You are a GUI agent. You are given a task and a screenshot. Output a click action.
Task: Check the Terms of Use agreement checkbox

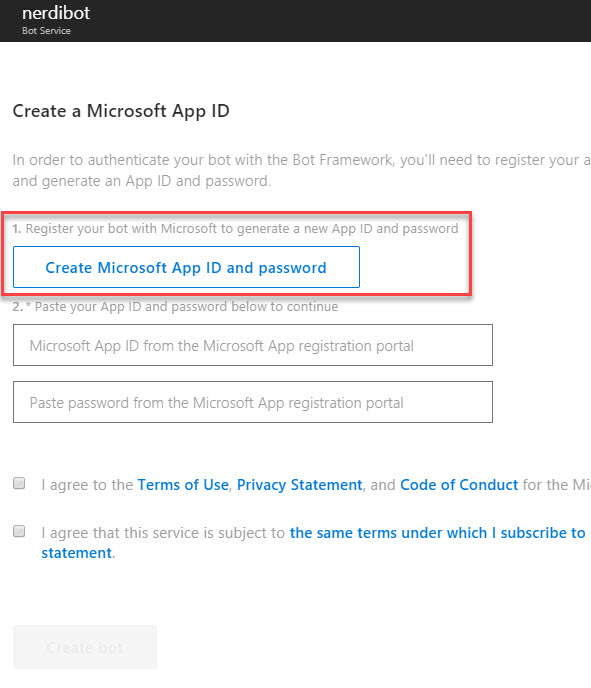point(19,483)
